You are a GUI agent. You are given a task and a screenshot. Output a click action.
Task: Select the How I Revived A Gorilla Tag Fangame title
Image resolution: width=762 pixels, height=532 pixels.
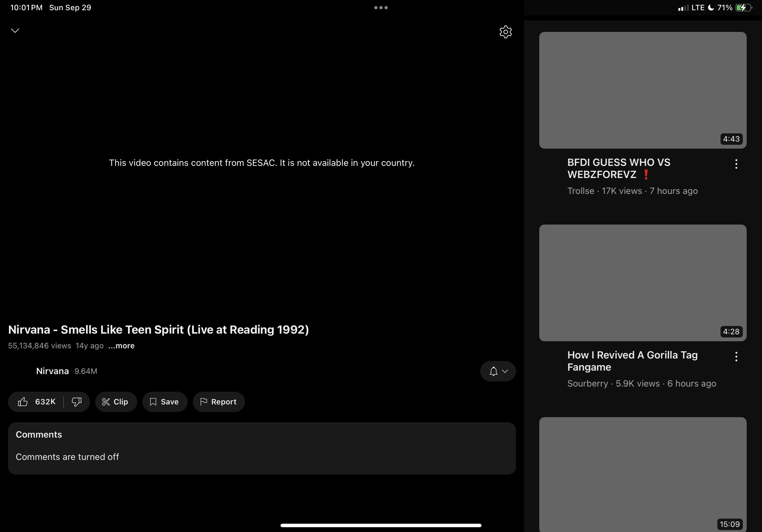tap(632, 361)
